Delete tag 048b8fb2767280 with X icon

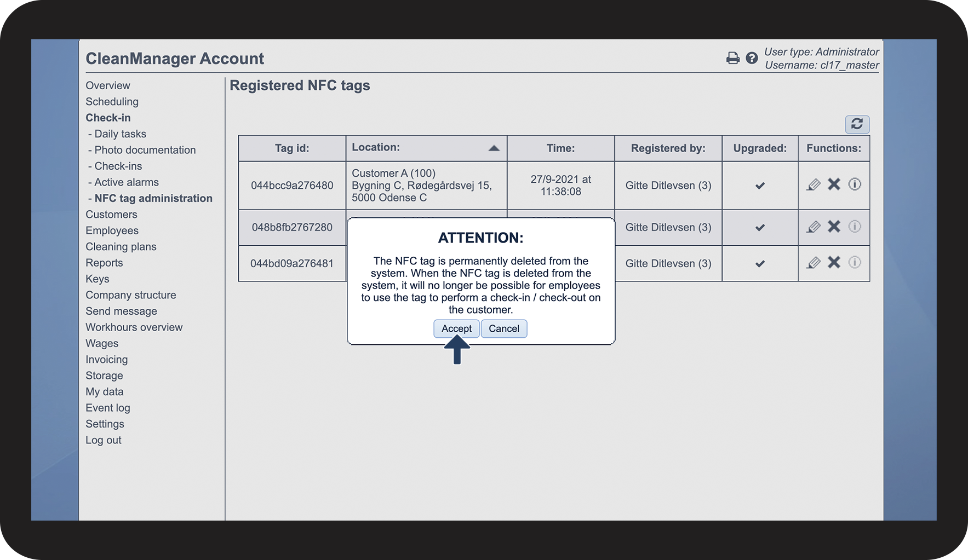834,227
